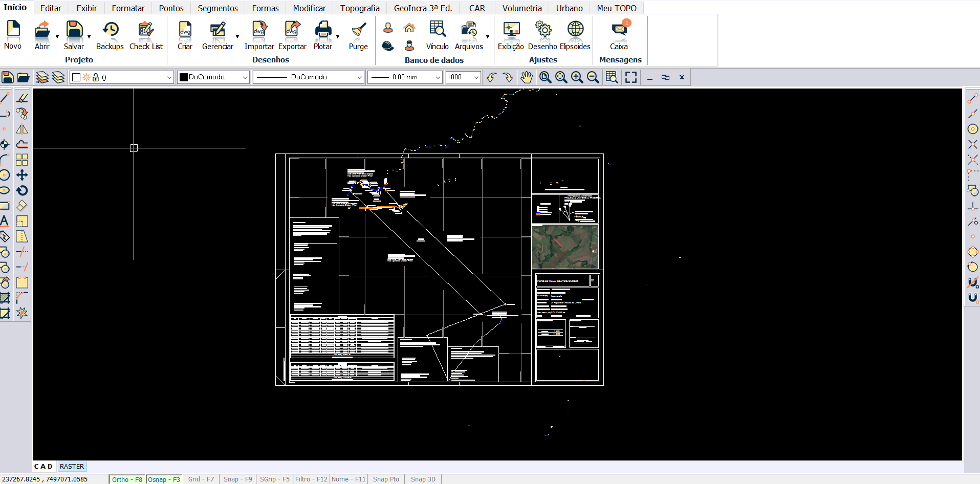Enable Grid F7 display
The width and height of the screenshot is (980, 484).
coord(201,479)
